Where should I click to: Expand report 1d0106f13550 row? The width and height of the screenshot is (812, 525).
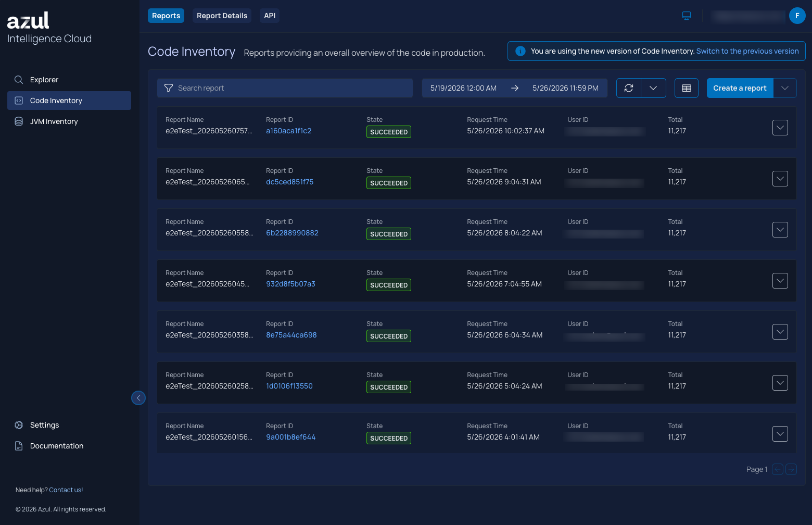click(780, 383)
